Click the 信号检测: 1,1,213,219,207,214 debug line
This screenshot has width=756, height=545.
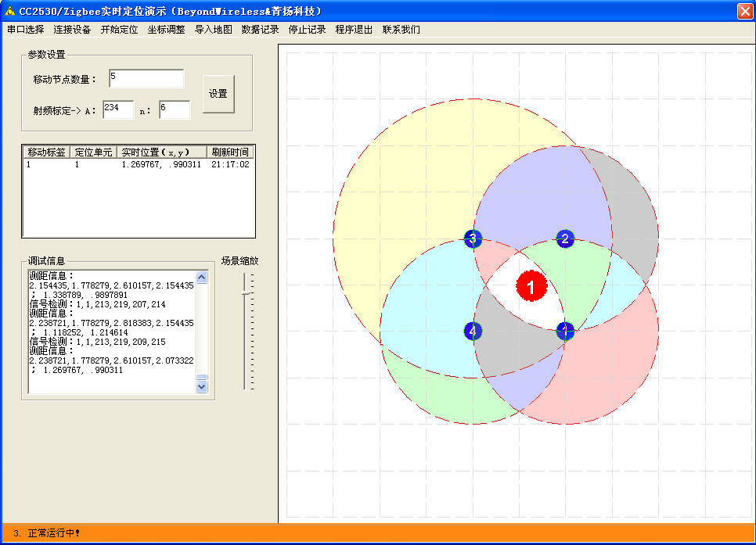coord(97,304)
